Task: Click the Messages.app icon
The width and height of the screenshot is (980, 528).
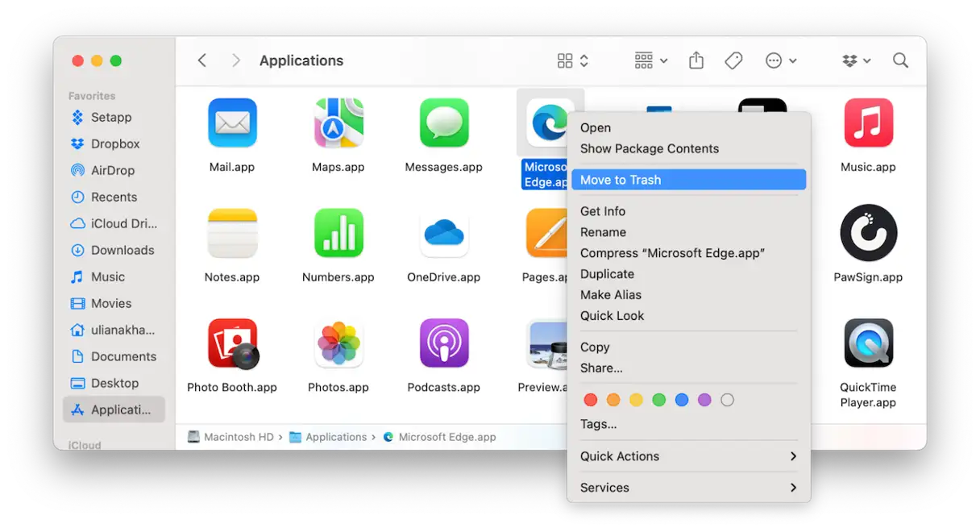Action: 443,123
